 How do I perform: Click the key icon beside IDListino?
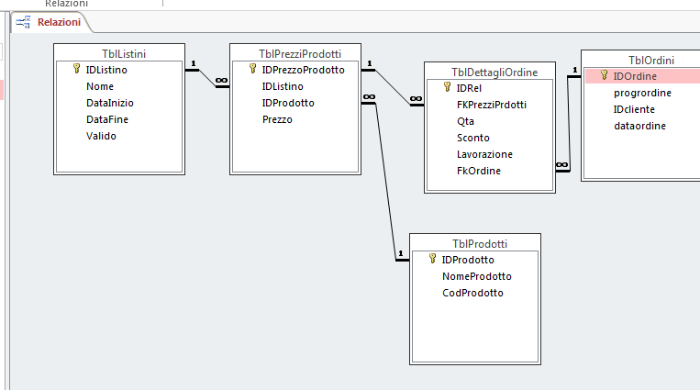pyautogui.click(x=76, y=69)
